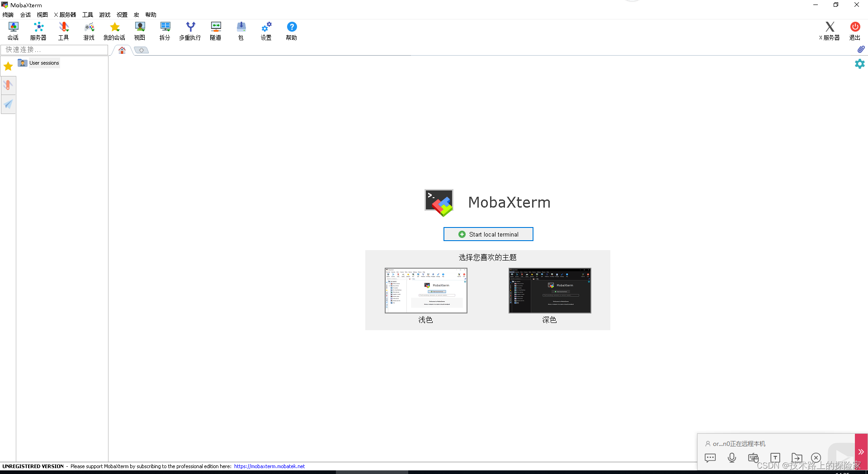Screen dimensions: 868x474
Task: Click the T text icon in remote panel
Action: coord(775,458)
